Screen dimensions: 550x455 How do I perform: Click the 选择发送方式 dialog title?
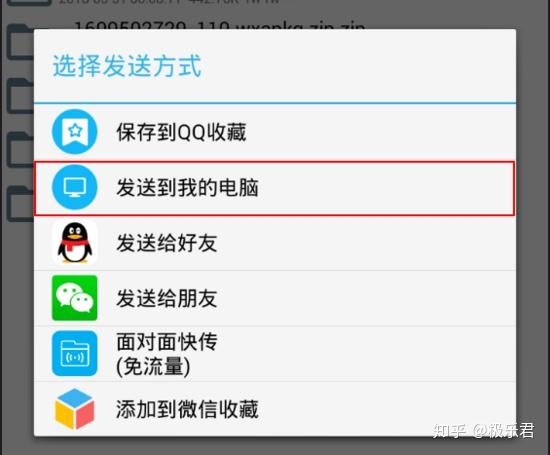coord(127,66)
